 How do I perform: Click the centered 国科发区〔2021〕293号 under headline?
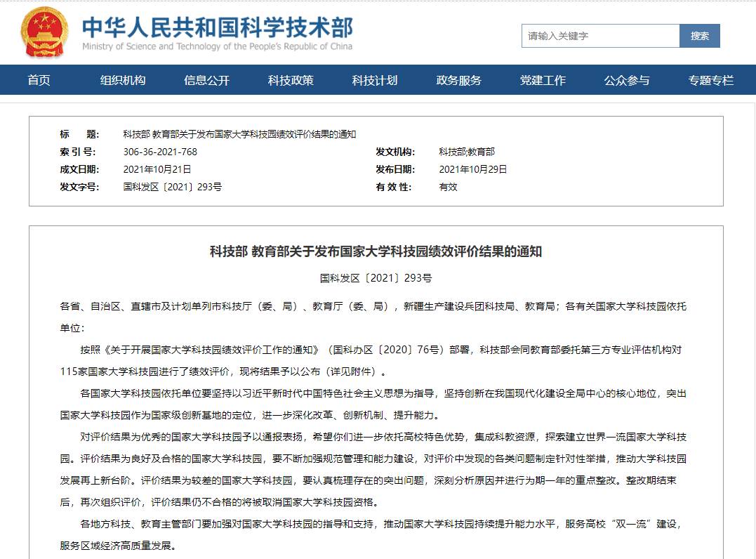(376, 278)
